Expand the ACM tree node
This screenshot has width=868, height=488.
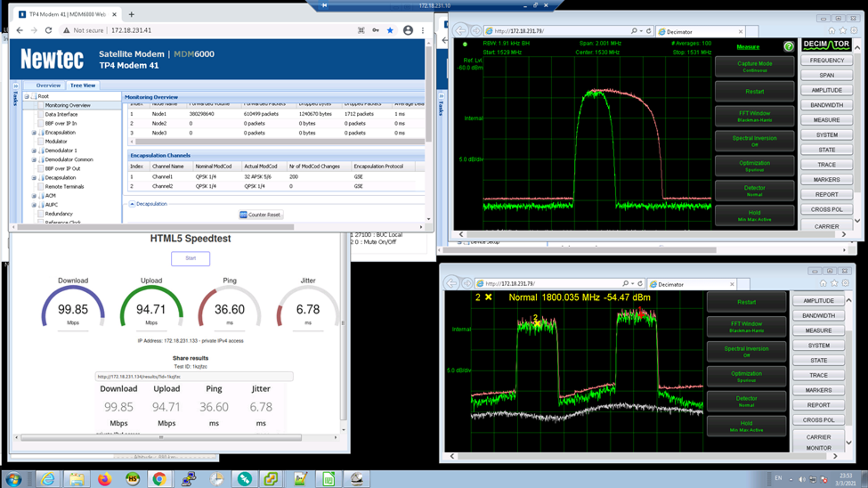(x=34, y=196)
